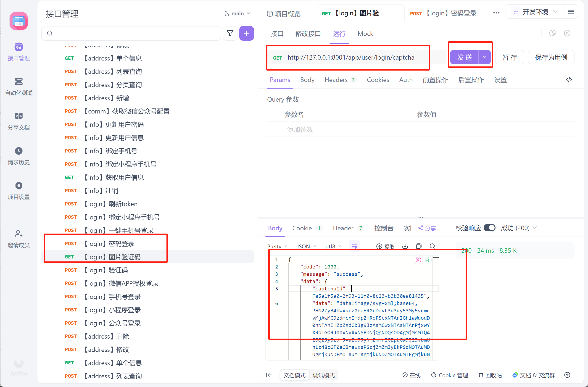
Task: Click the purple plus add button
Action: point(246,33)
